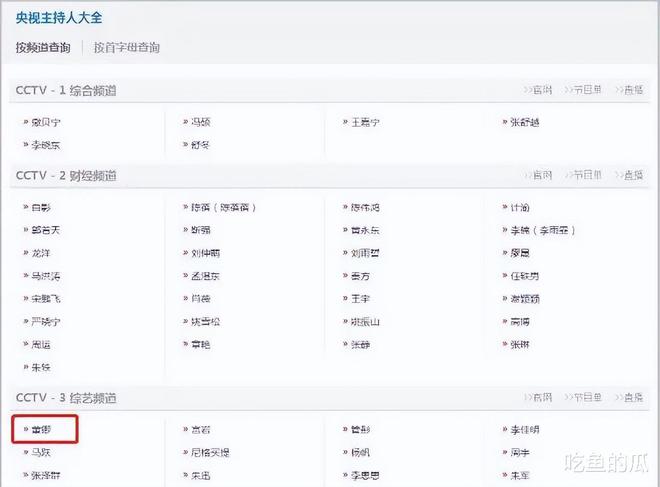Open host 马跃 under CCTV-3

coord(41,452)
